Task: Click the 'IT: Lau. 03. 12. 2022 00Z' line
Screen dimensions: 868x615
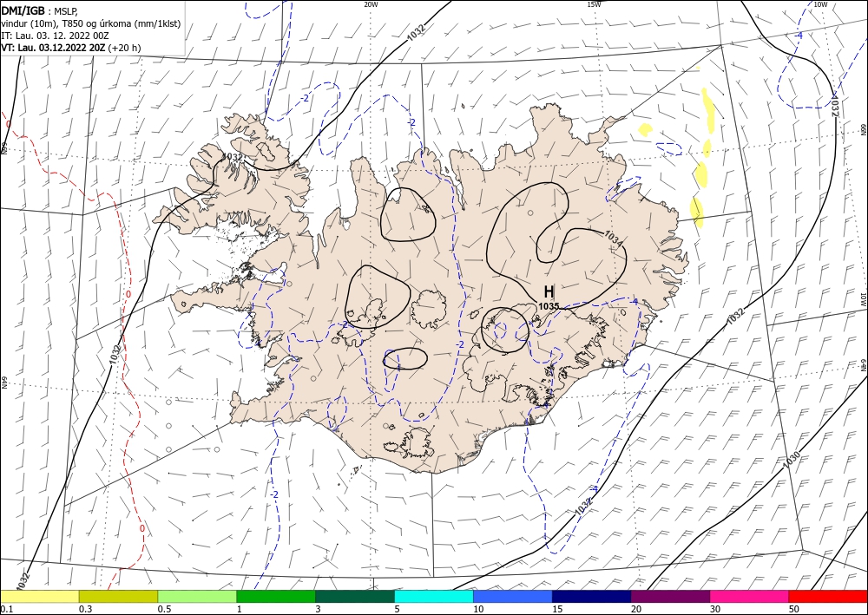Action: 55,36
